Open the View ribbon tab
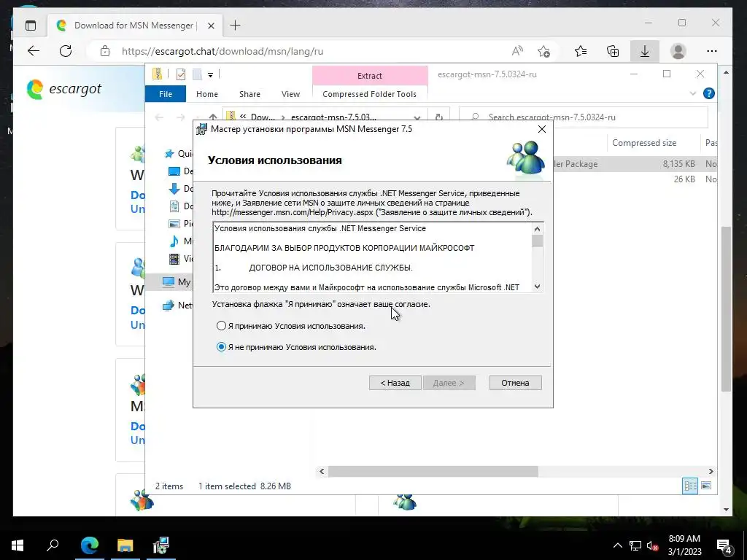 pyautogui.click(x=290, y=94)
